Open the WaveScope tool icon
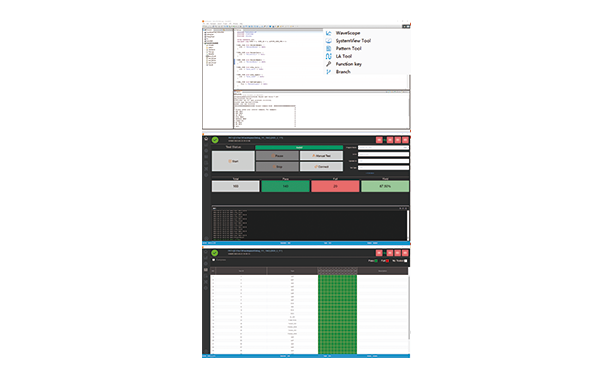The image size is (600, 380). 328,33
